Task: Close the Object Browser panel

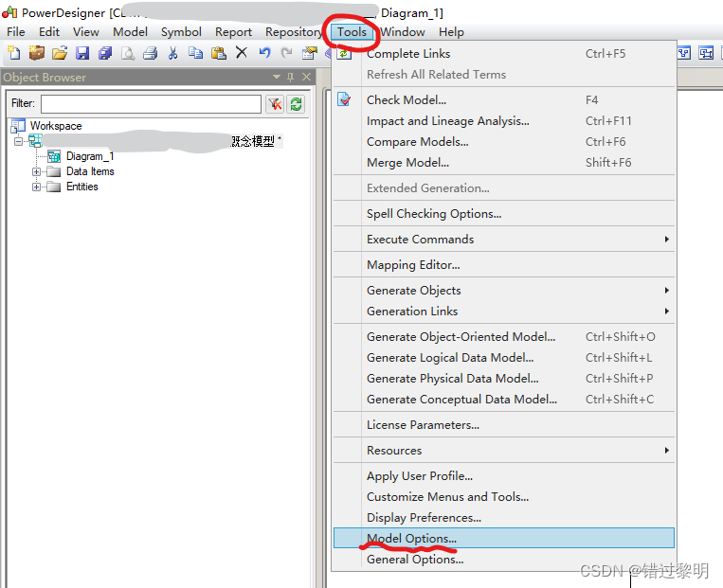Action: 306,77
